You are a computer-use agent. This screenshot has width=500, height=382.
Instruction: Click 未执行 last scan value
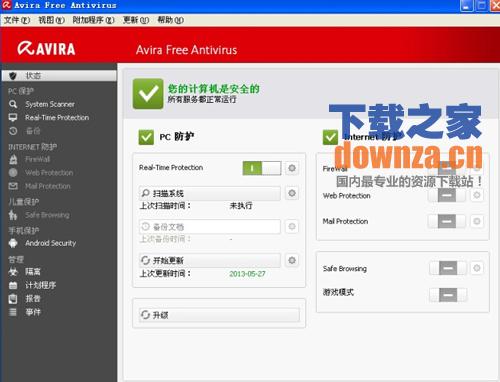tap(241, 206)
